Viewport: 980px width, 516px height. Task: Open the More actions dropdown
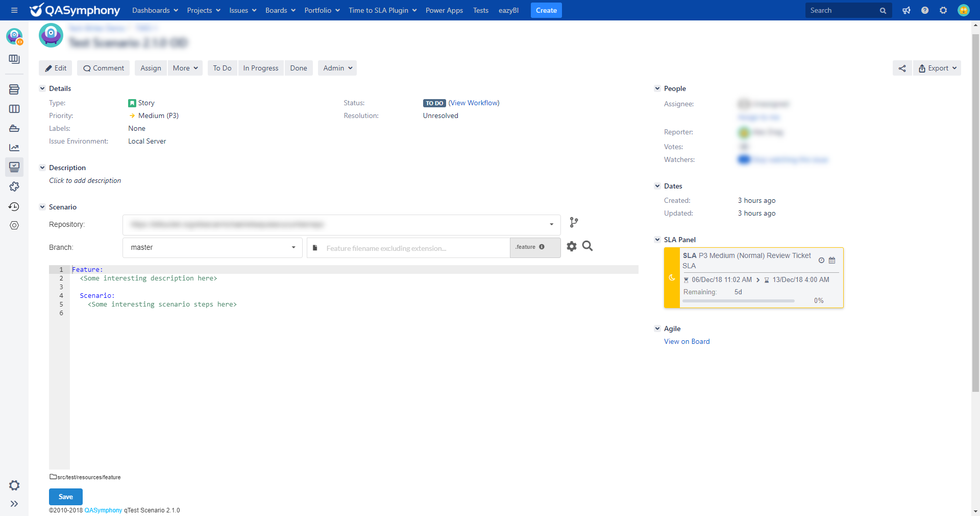click(x=185, y=68)
